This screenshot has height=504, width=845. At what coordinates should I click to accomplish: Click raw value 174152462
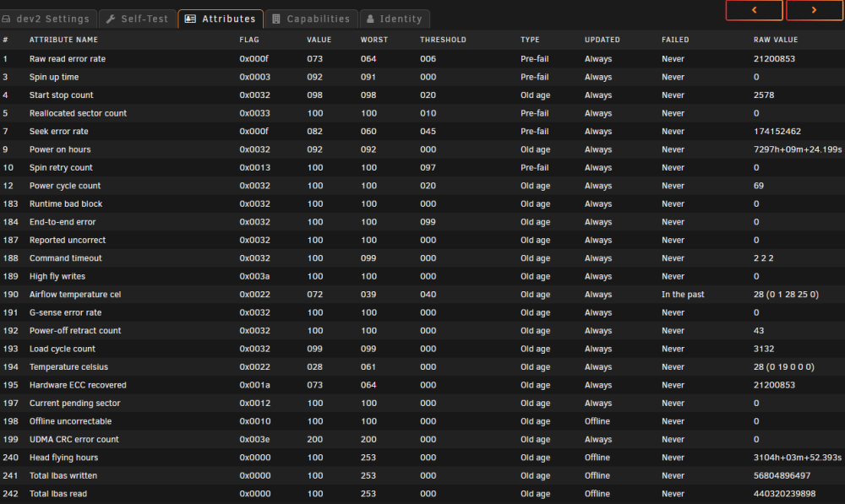click(x=777, y=132)
